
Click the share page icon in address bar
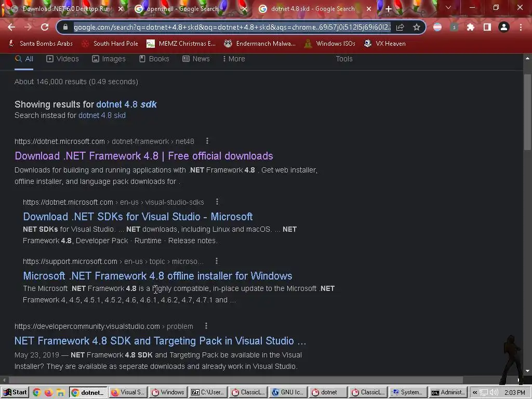[400, 27]
